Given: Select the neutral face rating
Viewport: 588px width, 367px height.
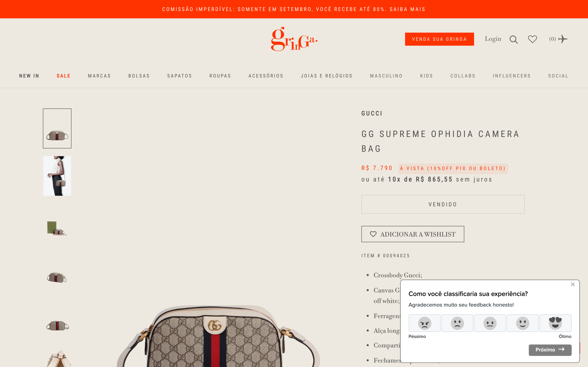Looking at the screenshot, I should click(x=490, y=323).
